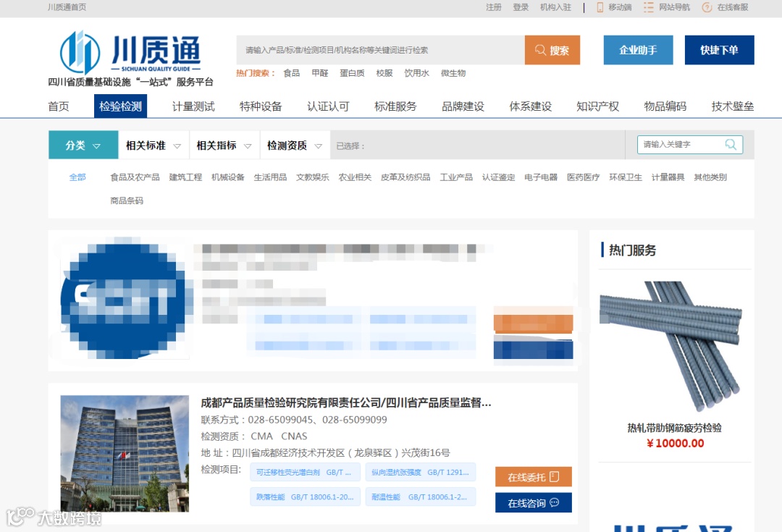Open the 成都产品质量检验研究院 title link
The height and width of the screenshot is (532, 782).
click(345, 402)
